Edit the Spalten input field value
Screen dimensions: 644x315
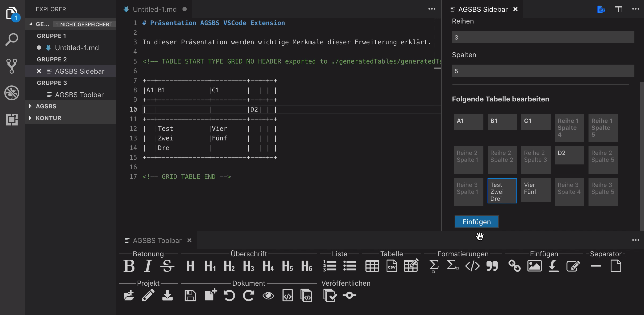543,71
